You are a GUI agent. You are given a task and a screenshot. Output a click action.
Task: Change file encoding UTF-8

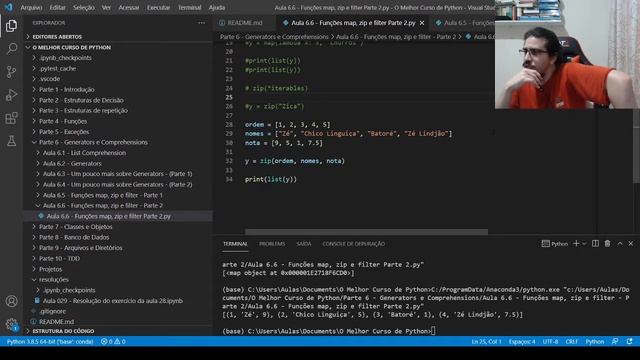550,342
